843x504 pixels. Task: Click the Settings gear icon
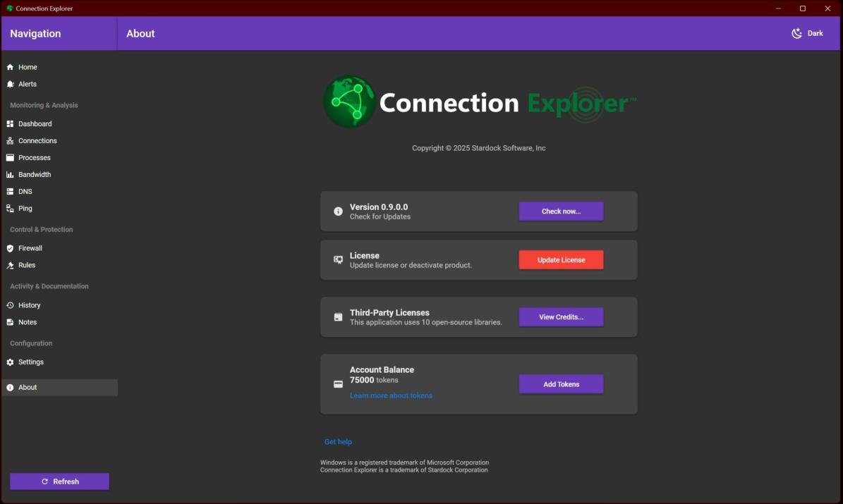pos(10,362)
